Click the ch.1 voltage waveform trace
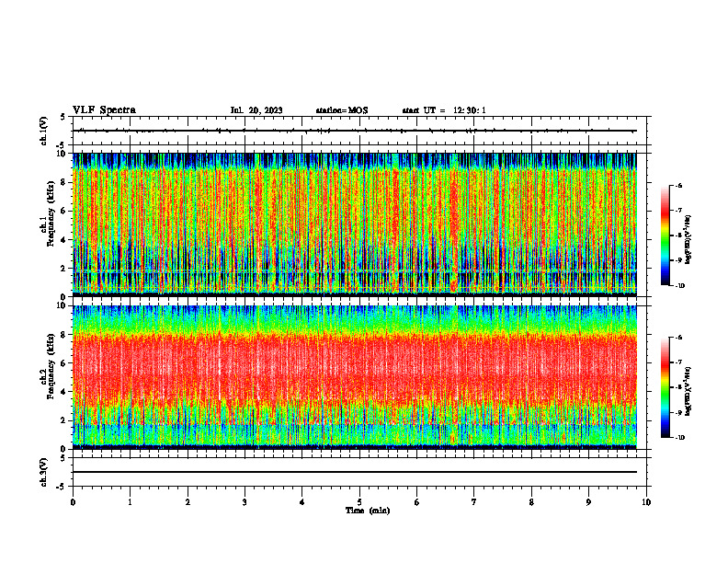 pyautogui.click(x=355, y=131)
